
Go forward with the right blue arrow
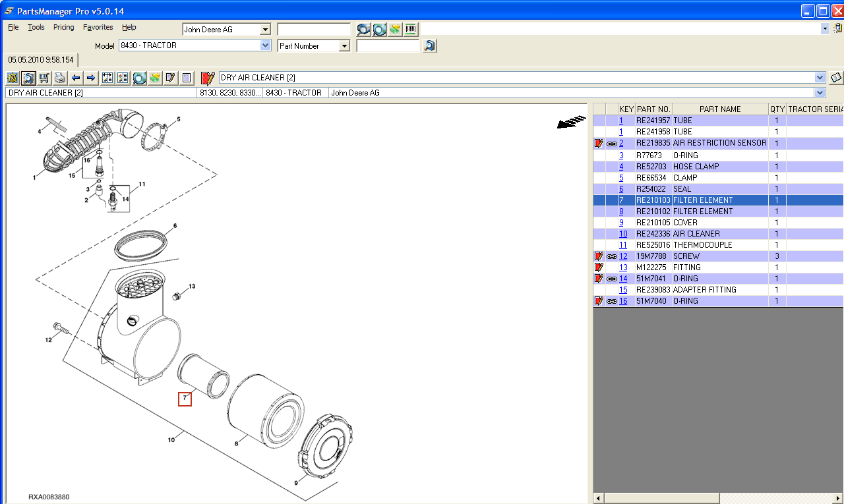click(91, 78)
